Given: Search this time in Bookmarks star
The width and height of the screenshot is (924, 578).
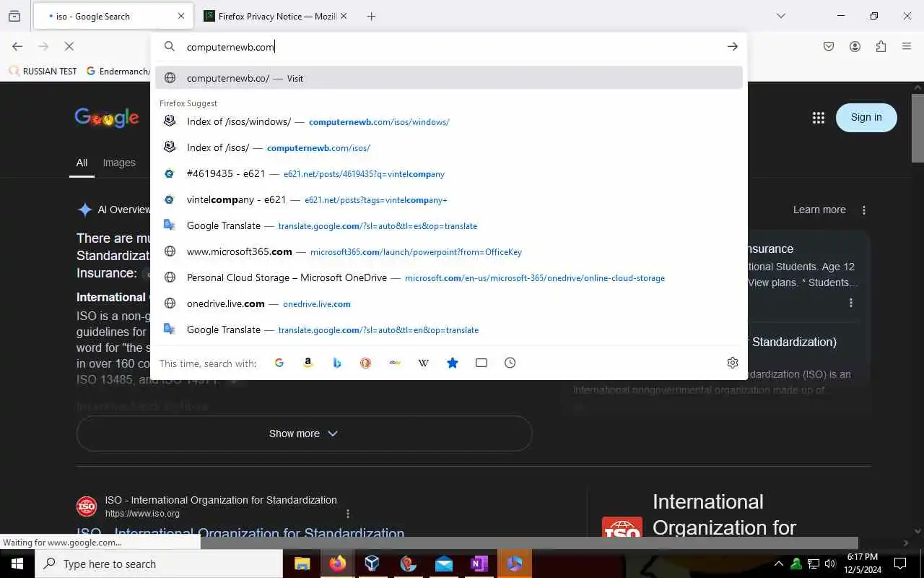Looking at the screenshot, I should [453, 363].
